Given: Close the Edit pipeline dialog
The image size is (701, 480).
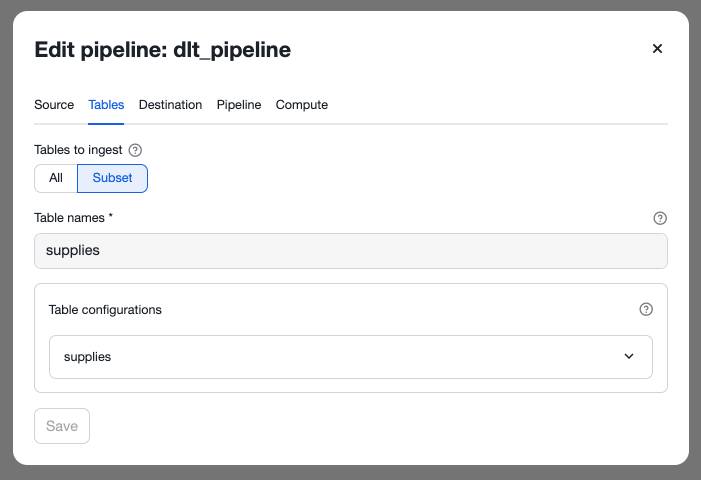Looking at the screenshot, I should [657, 49].
